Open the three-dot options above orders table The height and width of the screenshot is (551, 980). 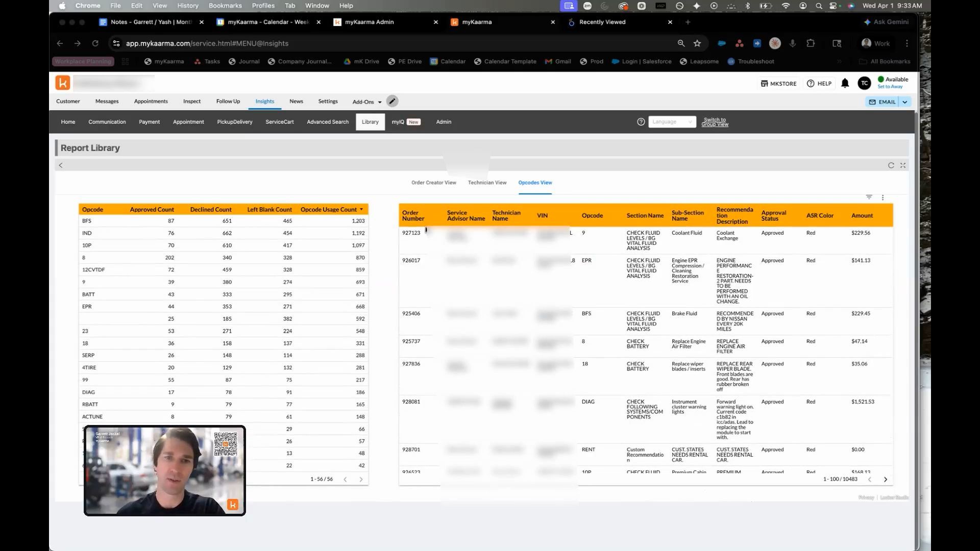[883, 197]
